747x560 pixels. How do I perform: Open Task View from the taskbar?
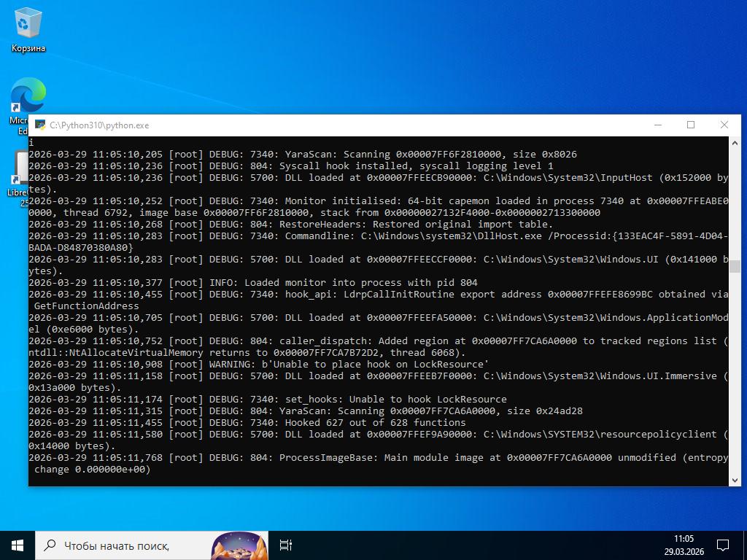(286, 545)
